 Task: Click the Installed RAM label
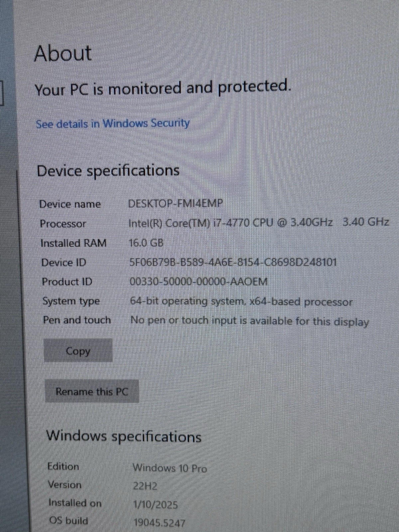pos(73,243)
